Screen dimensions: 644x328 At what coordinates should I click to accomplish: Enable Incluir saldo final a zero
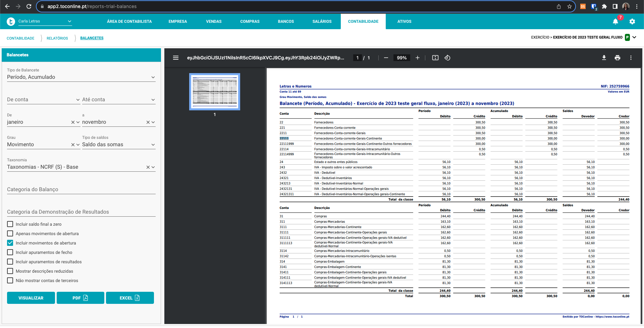pyautogui.click(x=10, y=224)
